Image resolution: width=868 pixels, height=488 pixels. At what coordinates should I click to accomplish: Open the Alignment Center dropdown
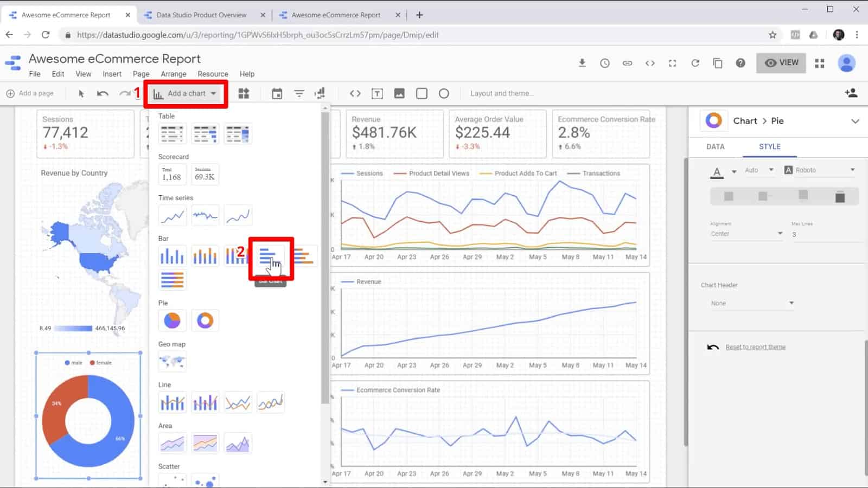pos(746,233)
